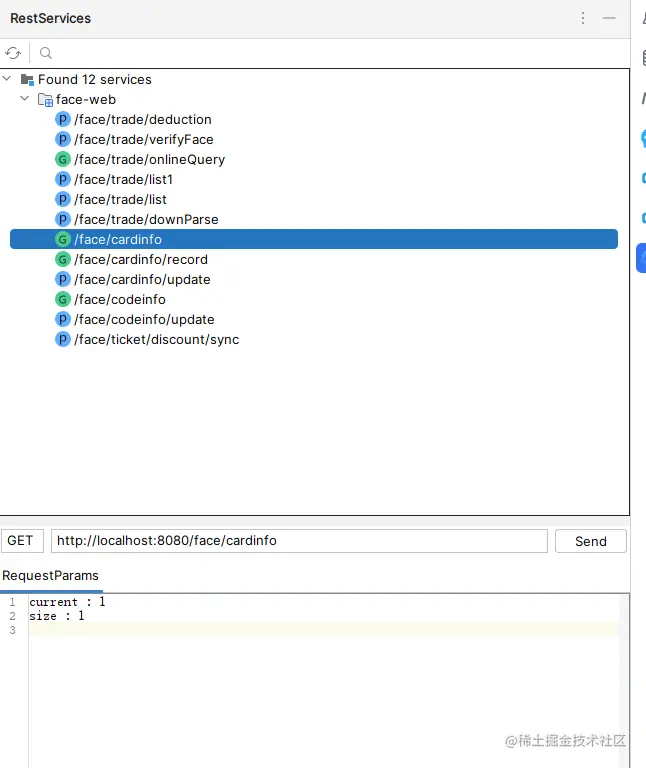This screenshot has height=768, width=646.
Task: Click the face-web module icon
Action: click(x=45, y=99)
